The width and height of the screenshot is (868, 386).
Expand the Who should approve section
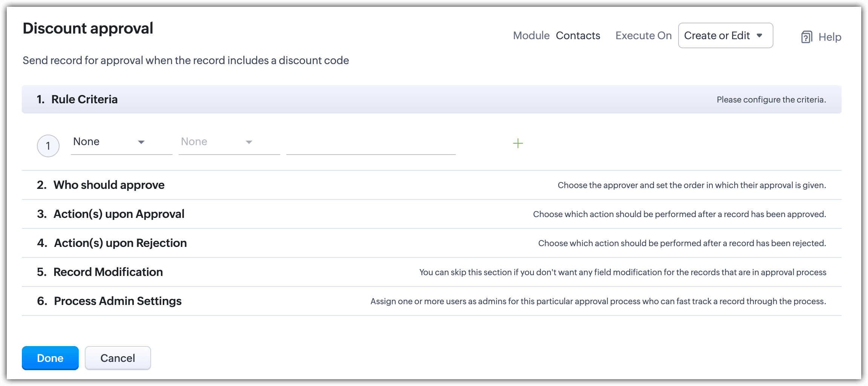[109, 185]
